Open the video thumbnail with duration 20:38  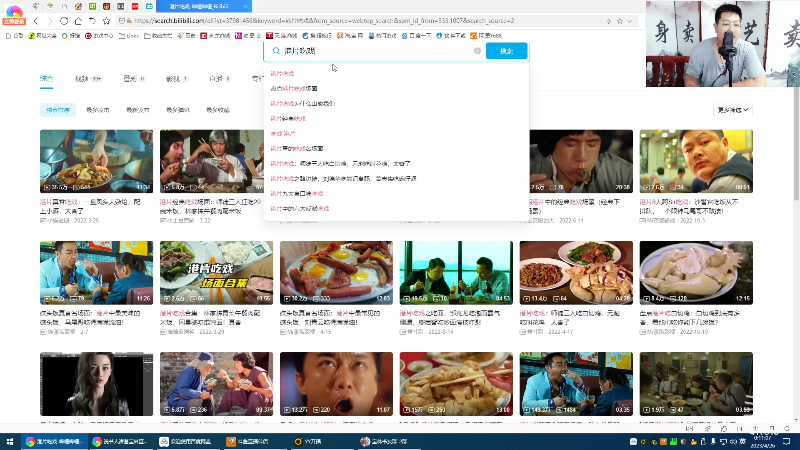click(581, 161)
